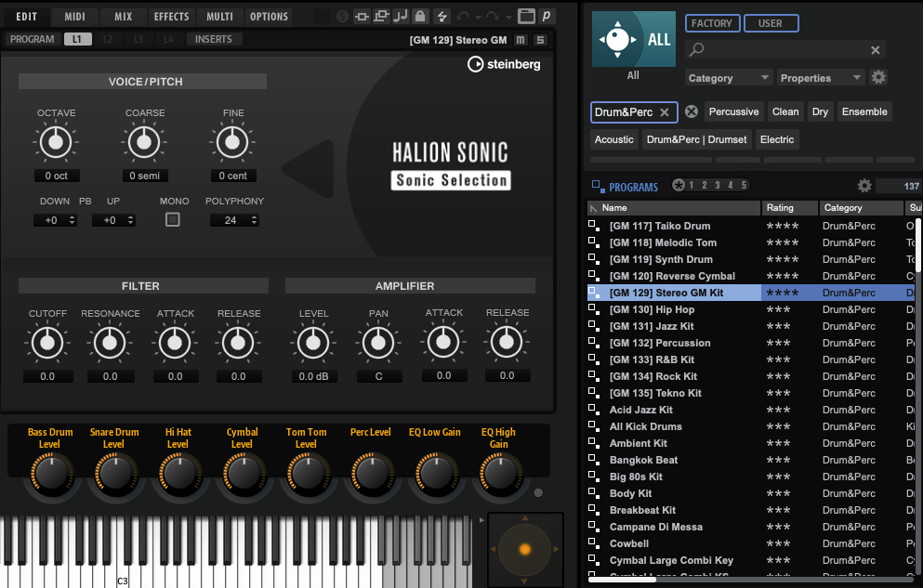Mute program with the M button

point(521,40)
